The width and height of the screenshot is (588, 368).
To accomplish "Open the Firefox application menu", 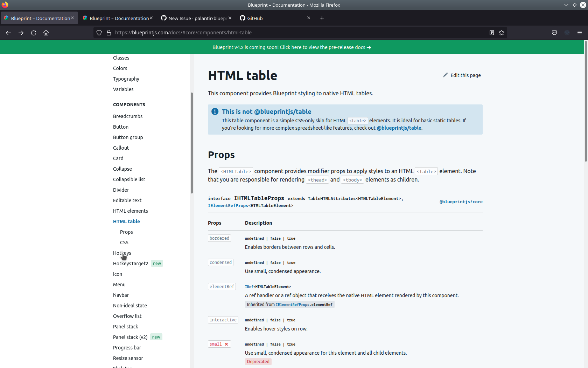I will pyautogui.click(x=579, y=33).
